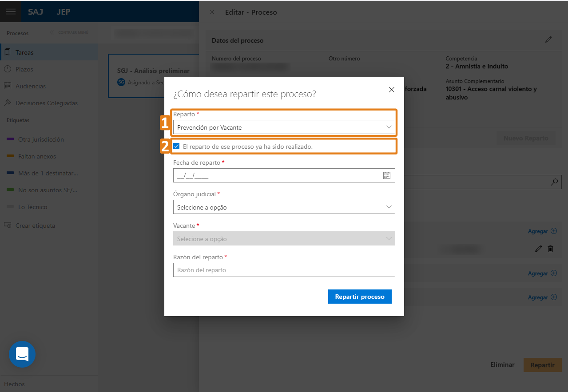
Task: Open the hamburger main menu
Action: click(11, 12)
